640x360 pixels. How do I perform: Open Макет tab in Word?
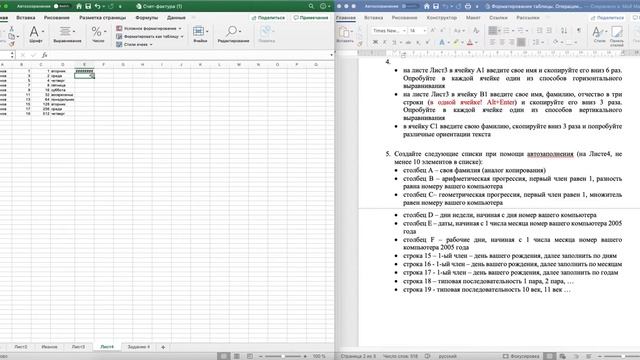click(x=473, y=18)
